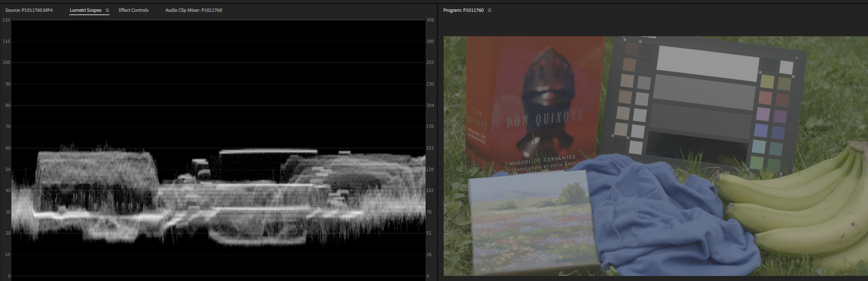Open the Lumetri Scopes panel menu icon
Screen dimensions: 868x281
(x=107, y=10)
